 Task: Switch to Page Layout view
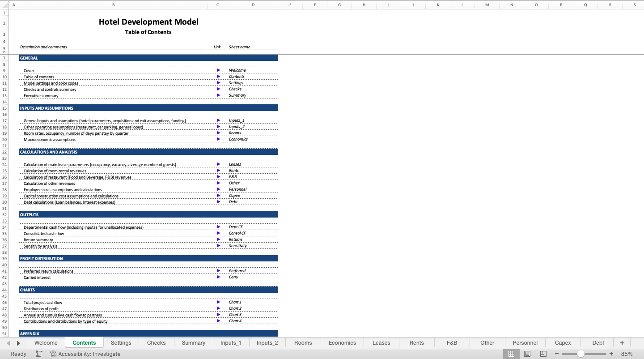coord(527,354)
